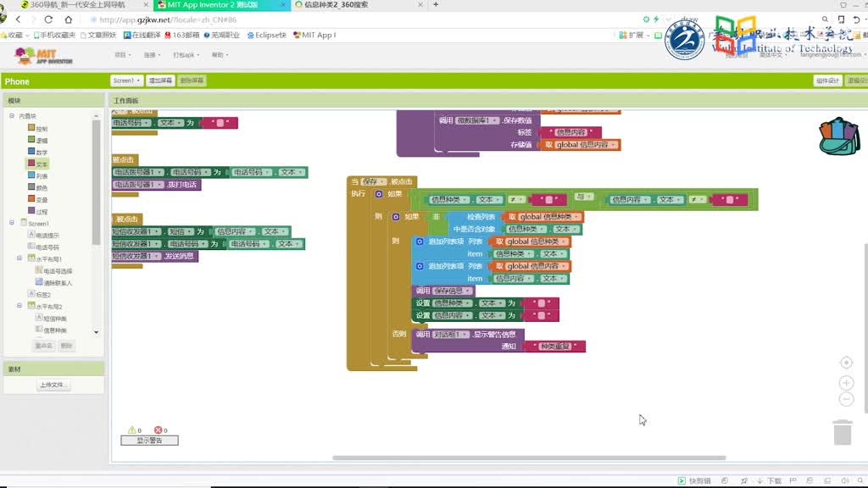Open gear on second 追加列表项 block

tap(420, 266)
